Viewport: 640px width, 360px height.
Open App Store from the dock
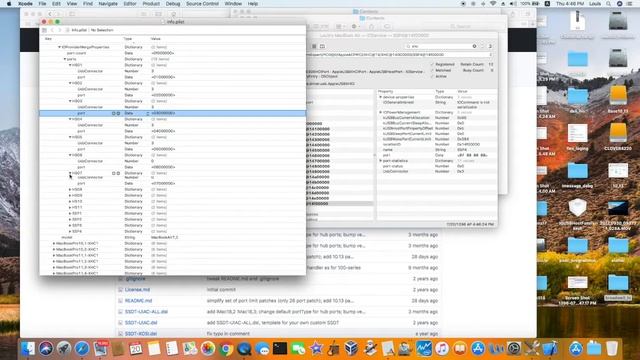coord(478,349)
